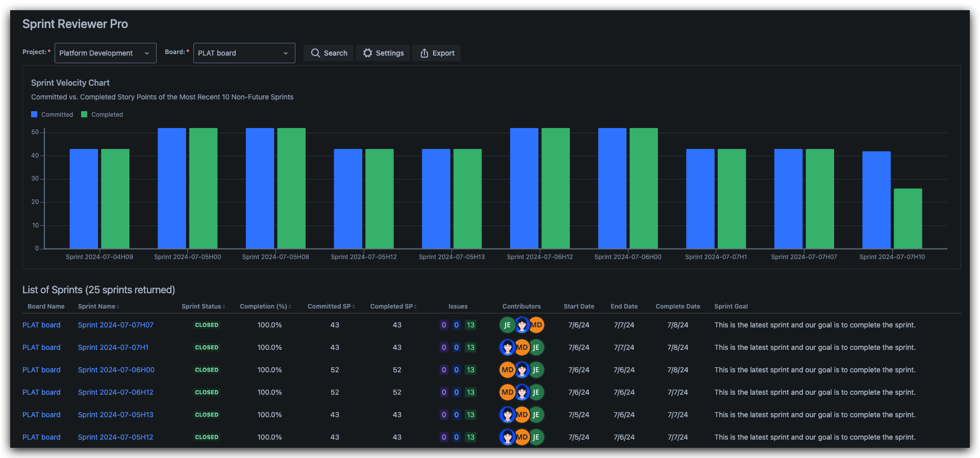Click the short green bar for Sprint 2024-07-07H10

click(x=908, y=219)
